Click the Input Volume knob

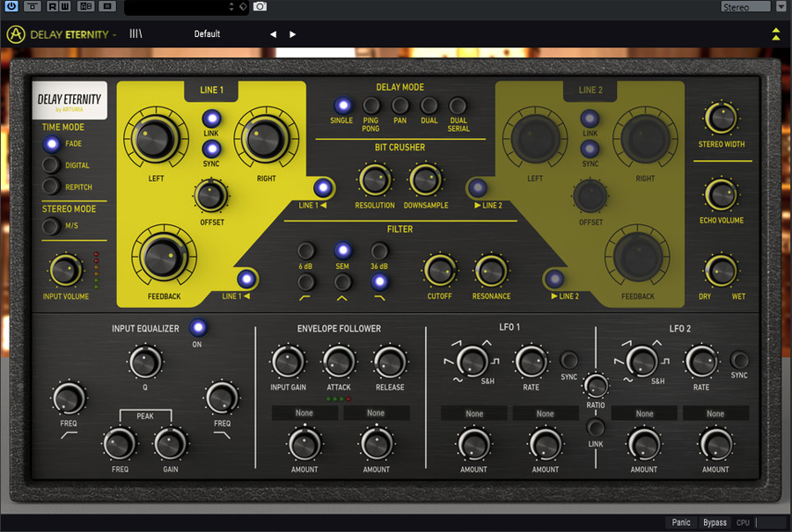[x=65, y=270]
